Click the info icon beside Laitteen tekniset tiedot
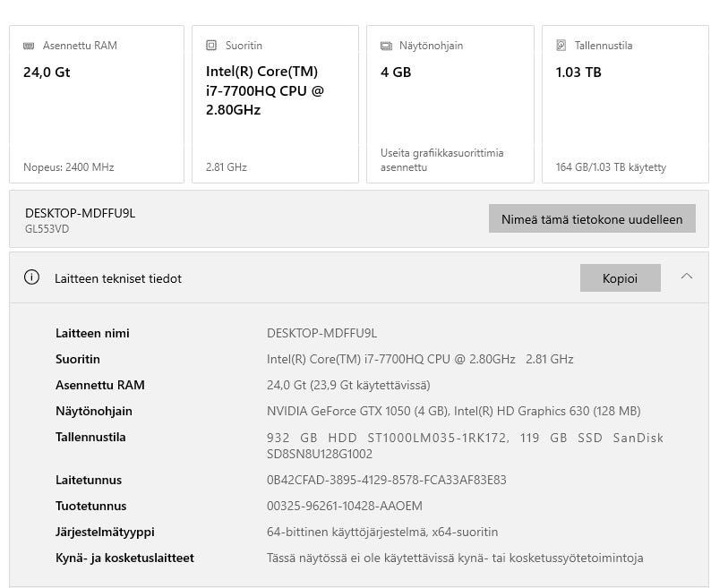This screenshot has width=728, height=588. coord(32,277)
